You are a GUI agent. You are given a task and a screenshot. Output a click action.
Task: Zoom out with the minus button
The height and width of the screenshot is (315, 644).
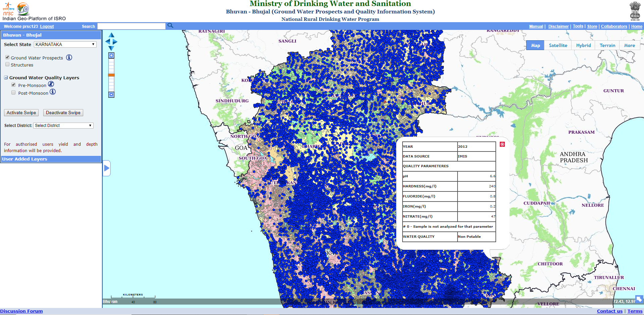point(111,95)
